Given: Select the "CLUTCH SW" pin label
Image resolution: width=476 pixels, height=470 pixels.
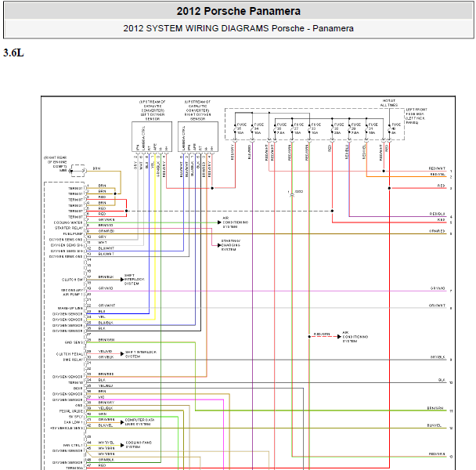Looking at the screenshot, I should pos(72,280).
